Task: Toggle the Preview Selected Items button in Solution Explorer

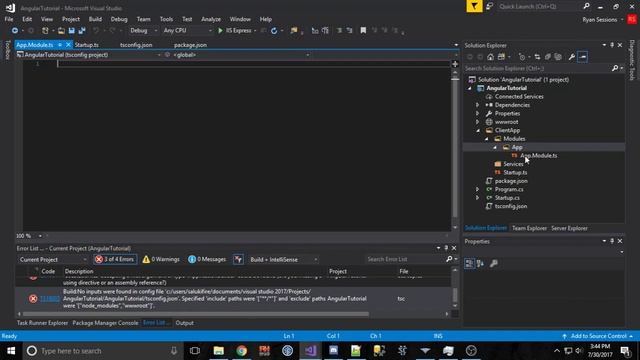Action: pyautogui.click(x=582, y=57)
